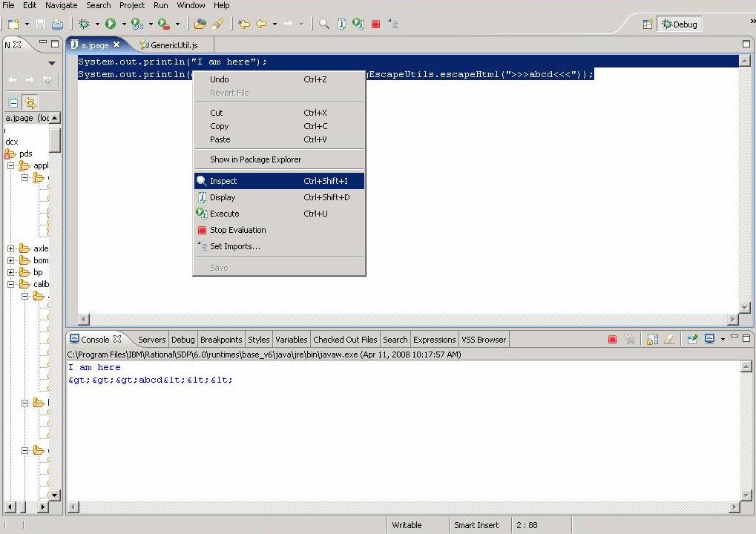The height and width of the screenshot is (534, 756).
Task: Open console selection dropdown arrow
Action: (x=723, y=339)
